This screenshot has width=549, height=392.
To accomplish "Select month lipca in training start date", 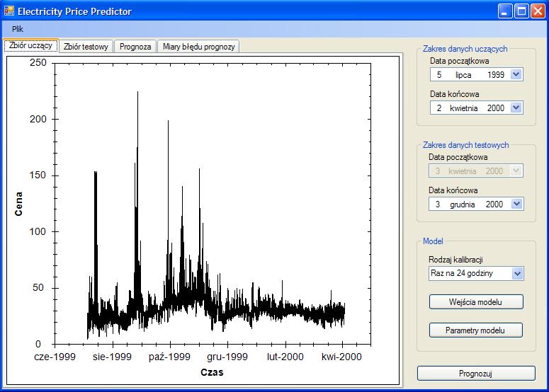I will 463,75.
